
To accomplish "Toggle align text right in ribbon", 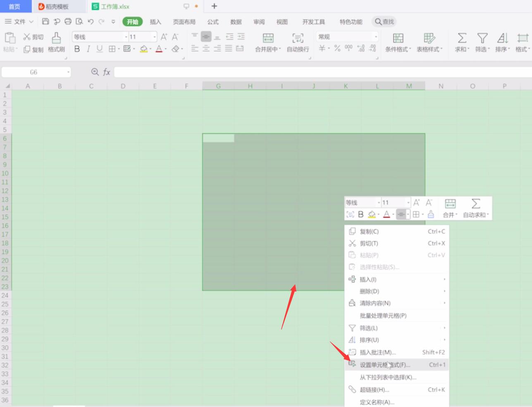I will [217, 48].
